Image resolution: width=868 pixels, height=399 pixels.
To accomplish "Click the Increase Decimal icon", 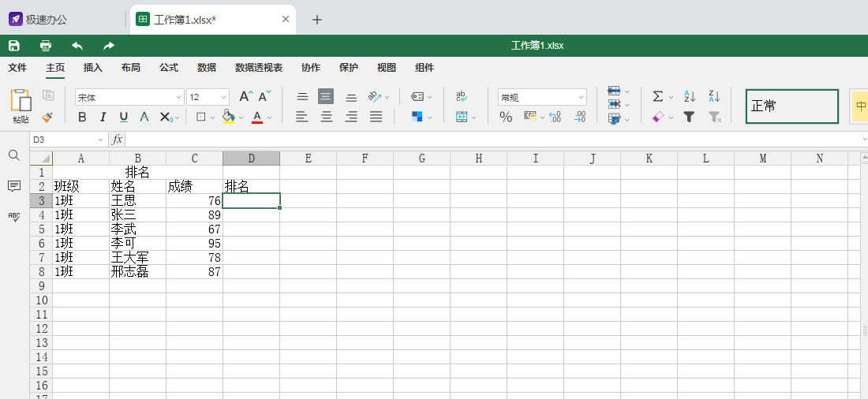I will 580,117.
